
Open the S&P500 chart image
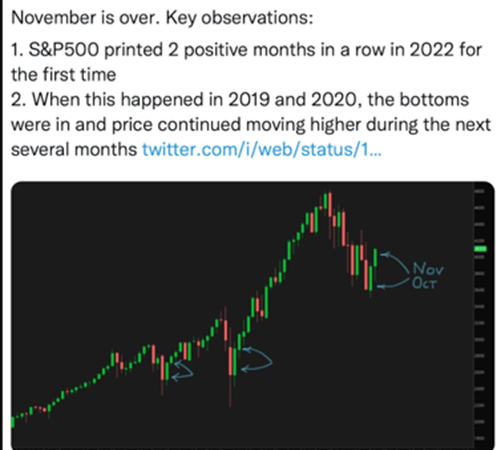tap(253, 316)
